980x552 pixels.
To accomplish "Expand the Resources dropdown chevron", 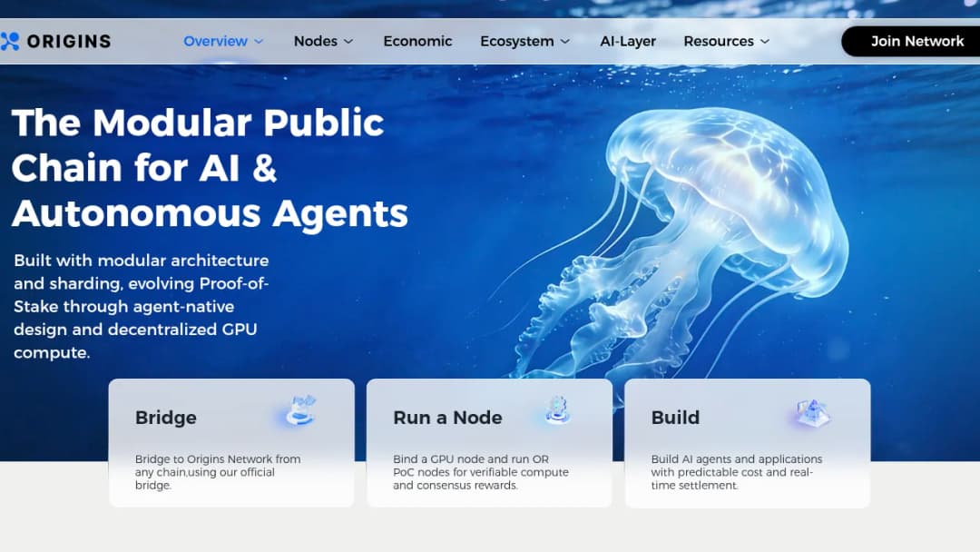I will pos(765,41).
